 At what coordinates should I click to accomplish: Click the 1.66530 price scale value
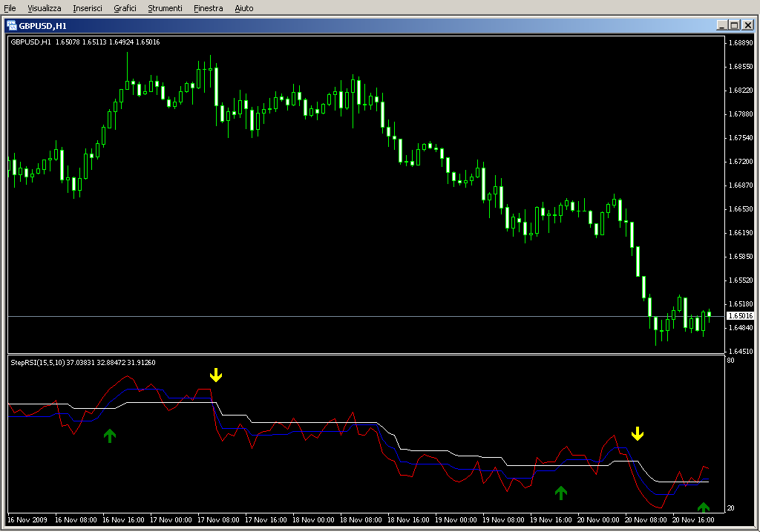741,208
